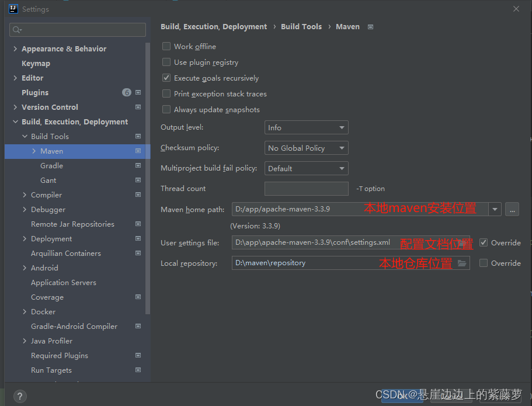Click the Plugins update count badge
Viewport: 532px width, 406px height.
(x=127, y=92)
